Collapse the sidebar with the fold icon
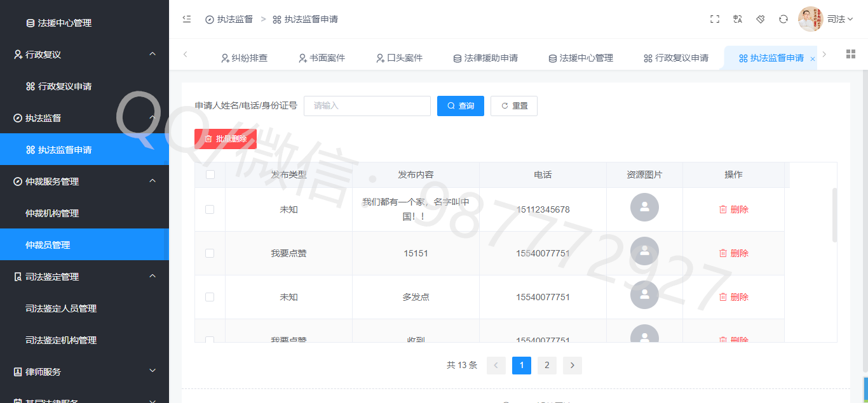Image resolution: width=868 pixels, height=403 pixels. point(187,19)
